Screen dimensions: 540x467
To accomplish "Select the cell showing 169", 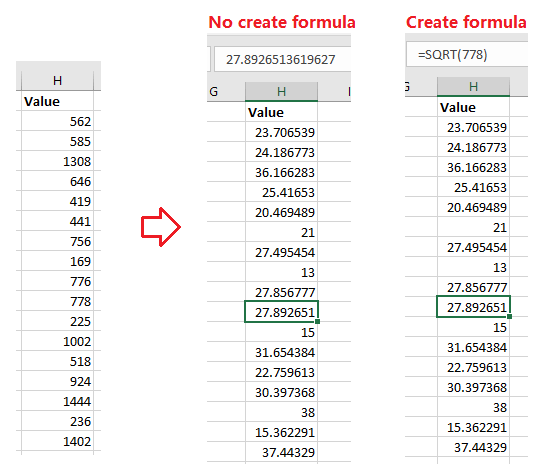I will [58, 261].
